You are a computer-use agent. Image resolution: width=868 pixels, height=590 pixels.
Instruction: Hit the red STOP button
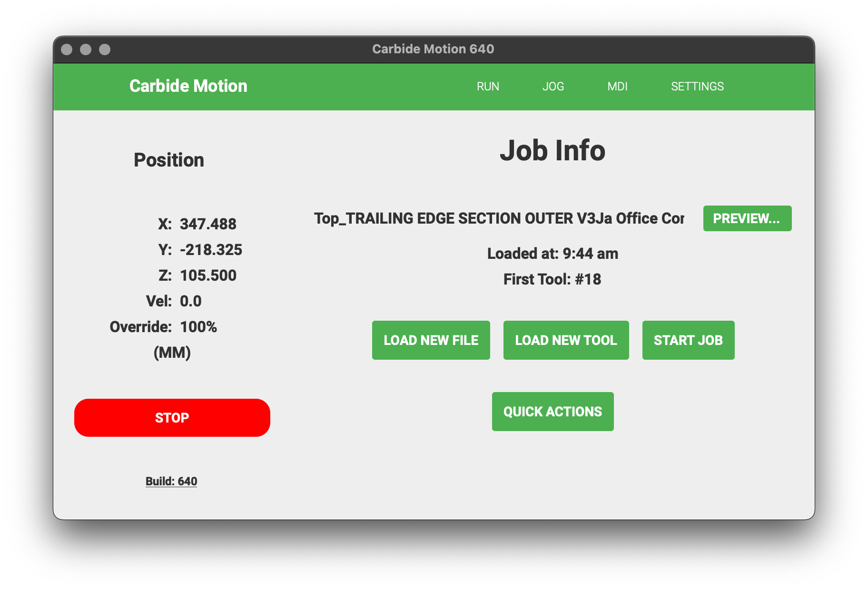point(172,418)
